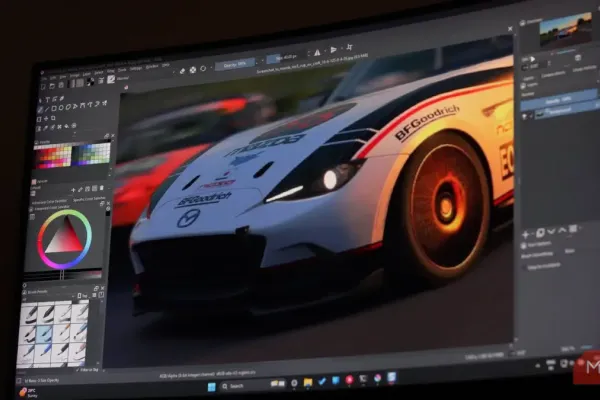Open the brush preset chooser

[111, 79]
